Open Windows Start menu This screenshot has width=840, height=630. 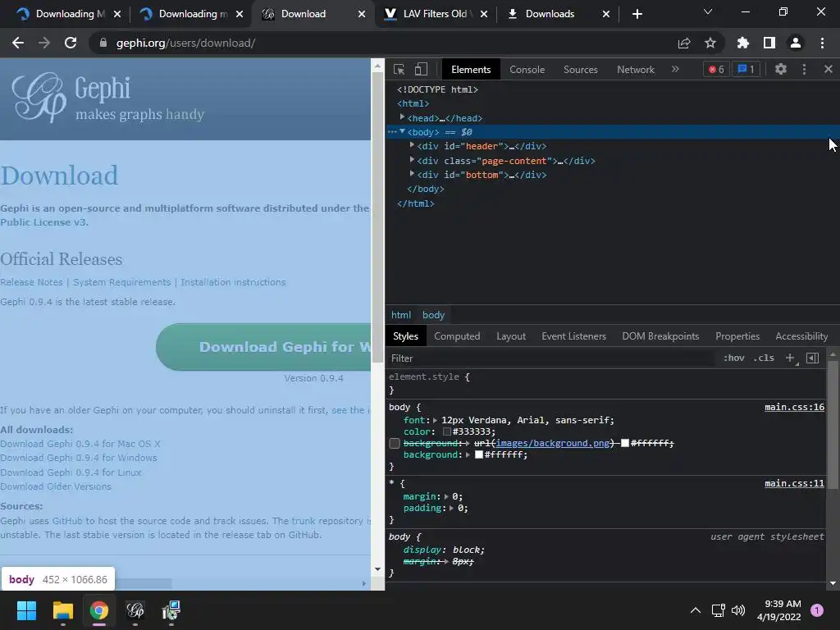coord(26,610)
